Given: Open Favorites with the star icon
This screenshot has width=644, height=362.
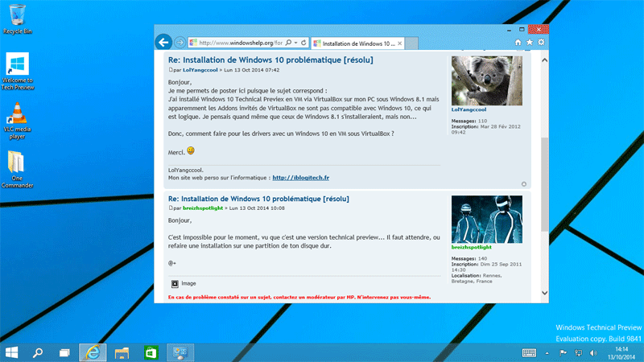Looking at the screenshot, I should click(530, 42).
